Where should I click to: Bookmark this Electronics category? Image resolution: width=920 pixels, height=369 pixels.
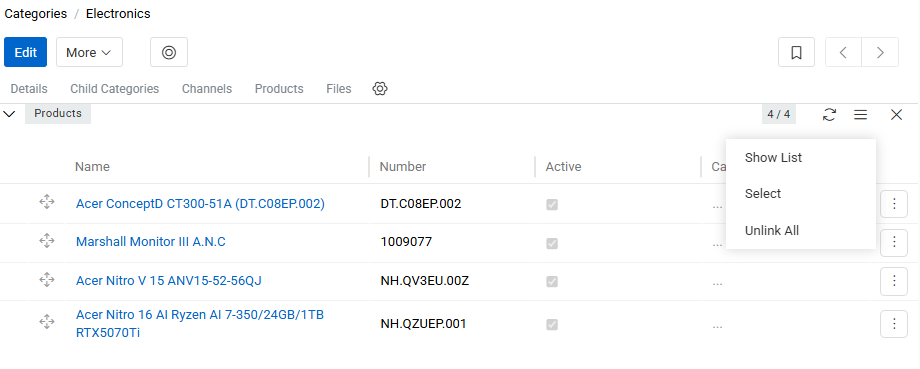tap(796, 52)
